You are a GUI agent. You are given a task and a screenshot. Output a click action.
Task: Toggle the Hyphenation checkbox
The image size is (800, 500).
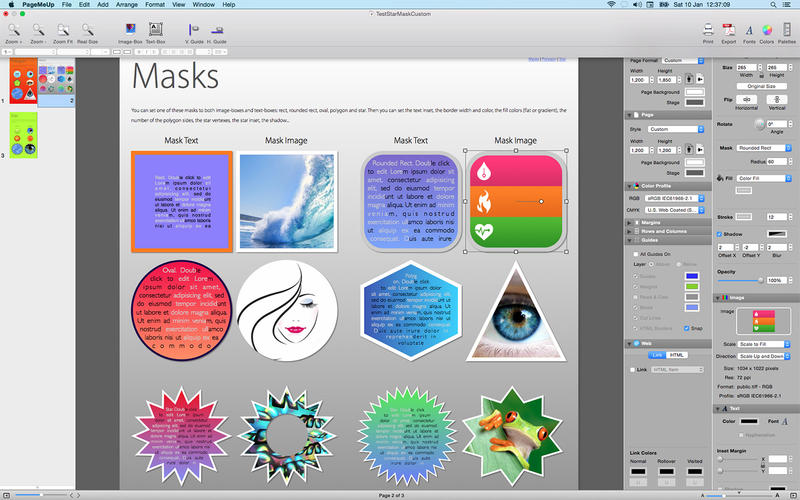741,435
